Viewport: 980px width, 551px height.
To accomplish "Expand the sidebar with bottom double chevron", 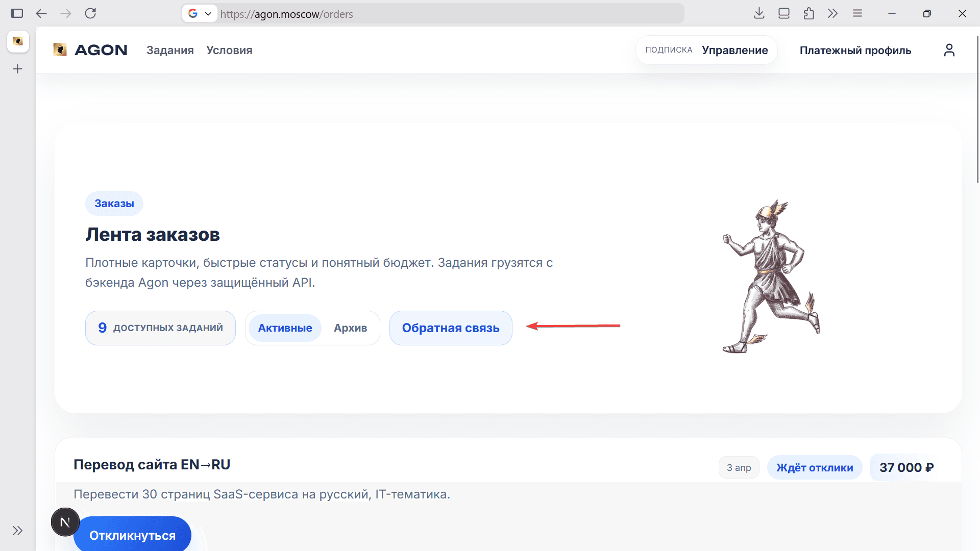I will pyautogui.click(x=18, y=531).
